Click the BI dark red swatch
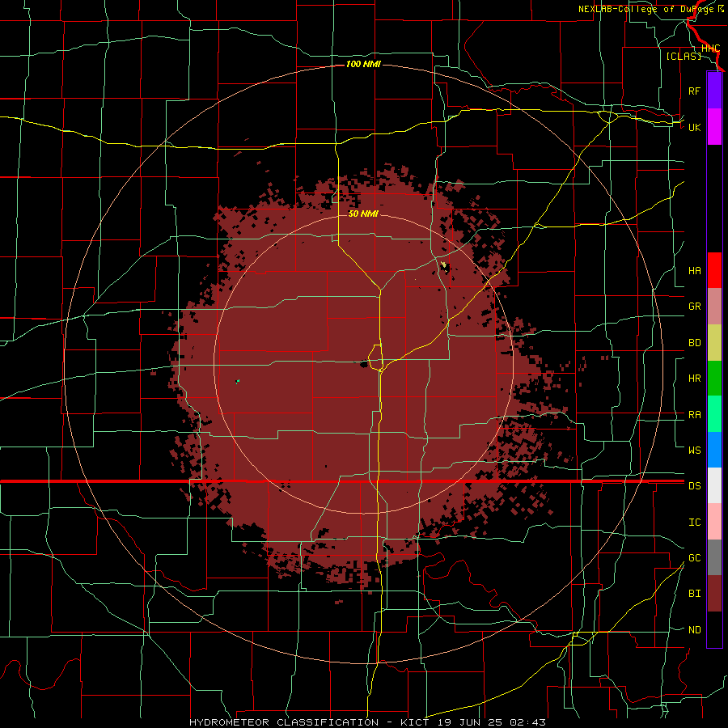This screenshot has height=728, width=728. coord(714,594)
